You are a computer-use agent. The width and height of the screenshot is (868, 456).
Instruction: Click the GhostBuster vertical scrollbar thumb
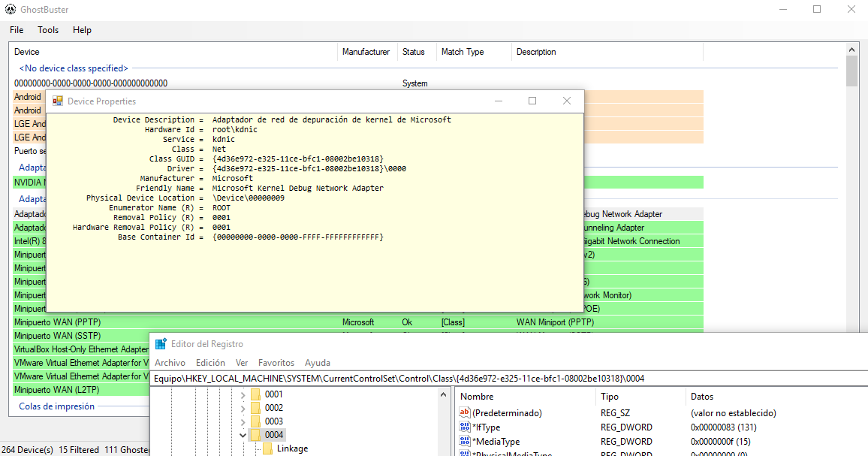click(x=851, y=71)
